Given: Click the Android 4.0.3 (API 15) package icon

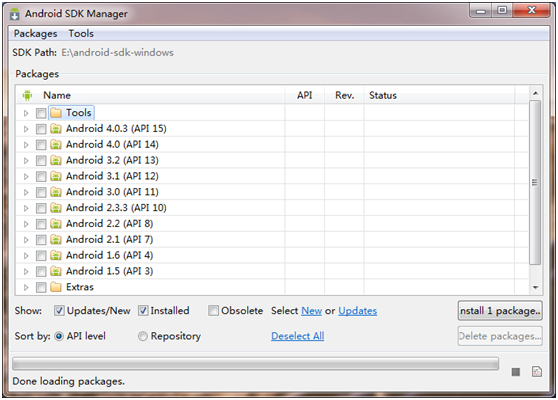Looking at the screenshot, I should pos(56,128).
